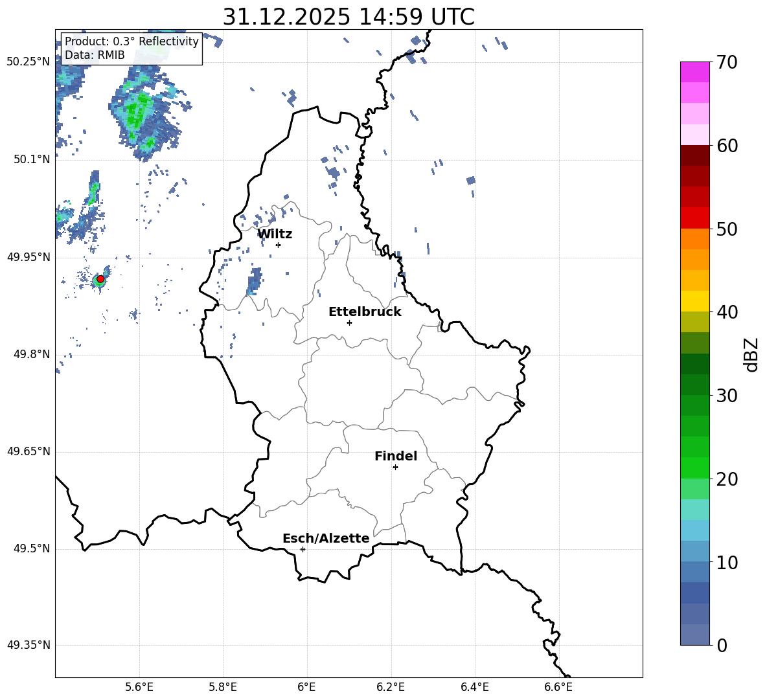
Task: Click the dBZ colorbar axis label
Action: (751, 354)
